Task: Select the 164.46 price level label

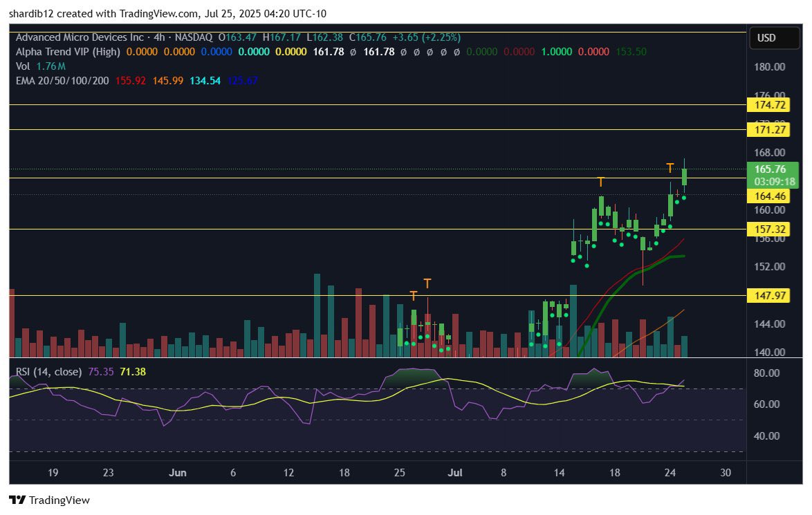Action: 768,196
